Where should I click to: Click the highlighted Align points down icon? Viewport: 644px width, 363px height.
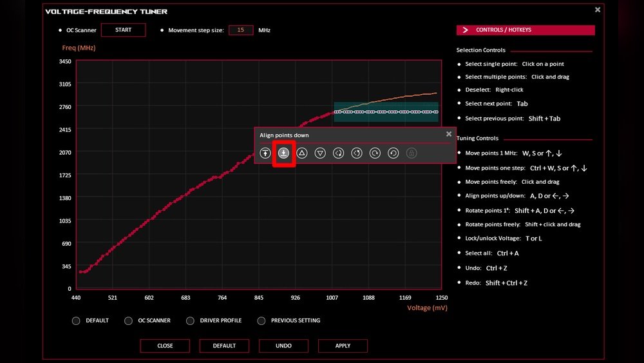283,153
